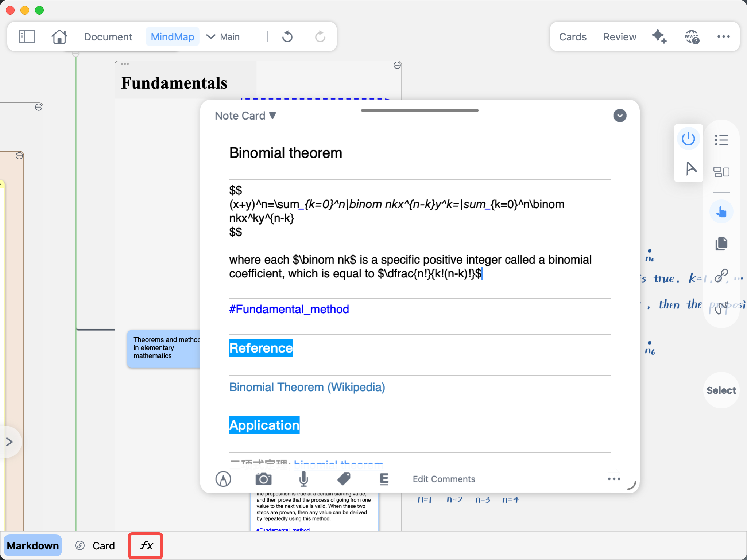Viewport: 747px width, 560px height.
Task: Open the Note Card type dropdown
Action: pos(245,116)
